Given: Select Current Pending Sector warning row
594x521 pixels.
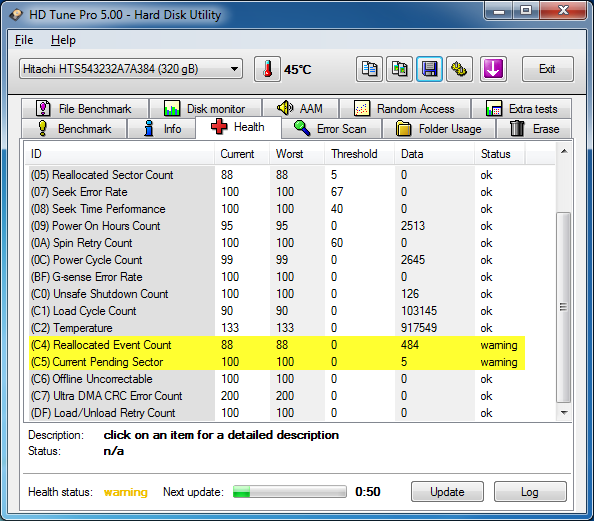Looking at the screenshot, I should click(277, 362).
